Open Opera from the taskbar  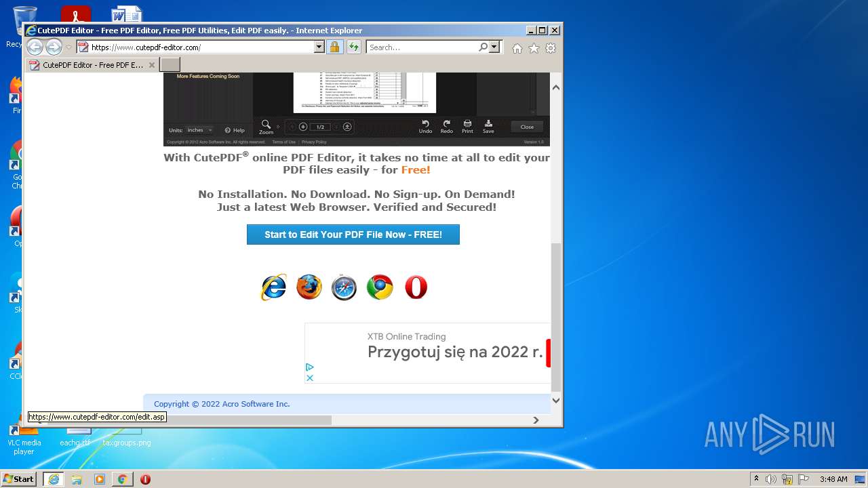point(145,479)
